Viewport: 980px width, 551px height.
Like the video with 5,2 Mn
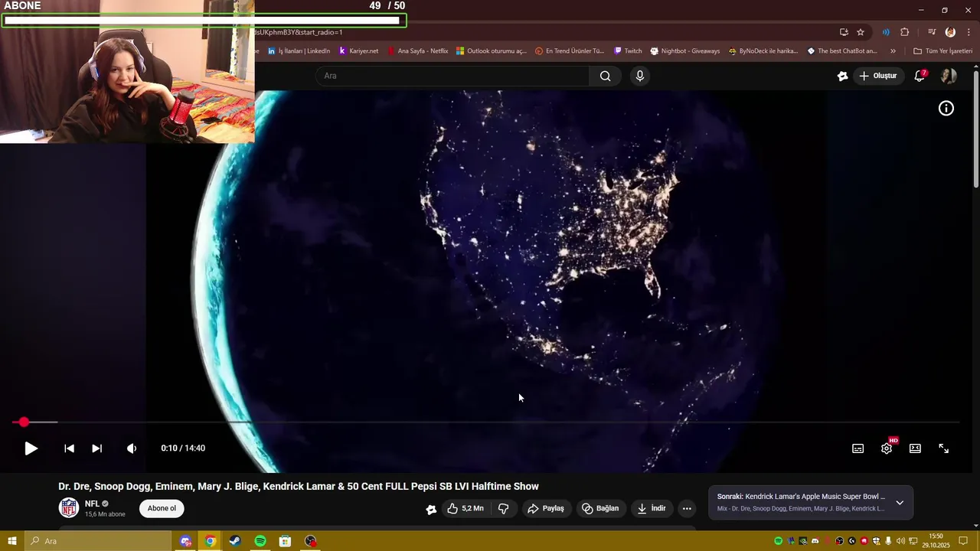pyautogui.click(x=465, y=508)
